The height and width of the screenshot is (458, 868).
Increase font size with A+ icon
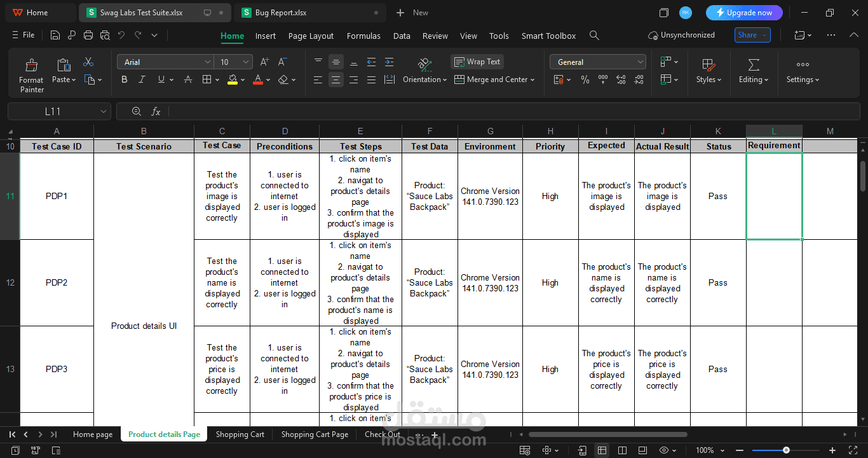(265, 62)
